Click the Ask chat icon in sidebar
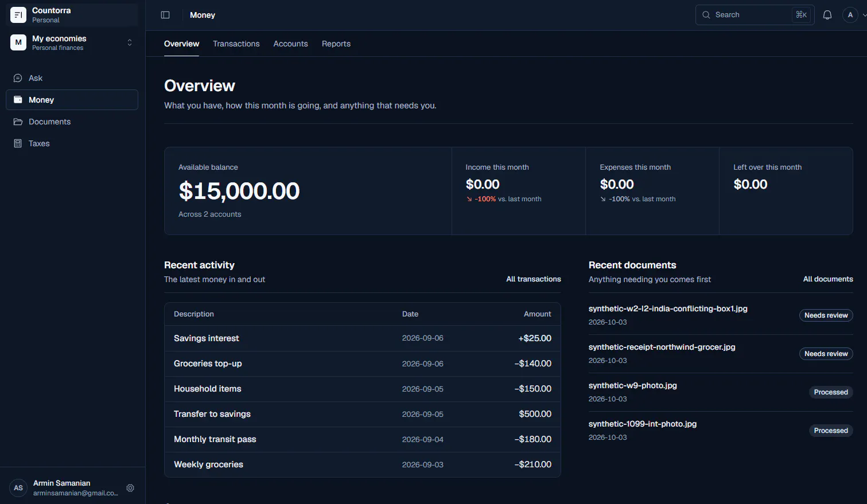 18,78
